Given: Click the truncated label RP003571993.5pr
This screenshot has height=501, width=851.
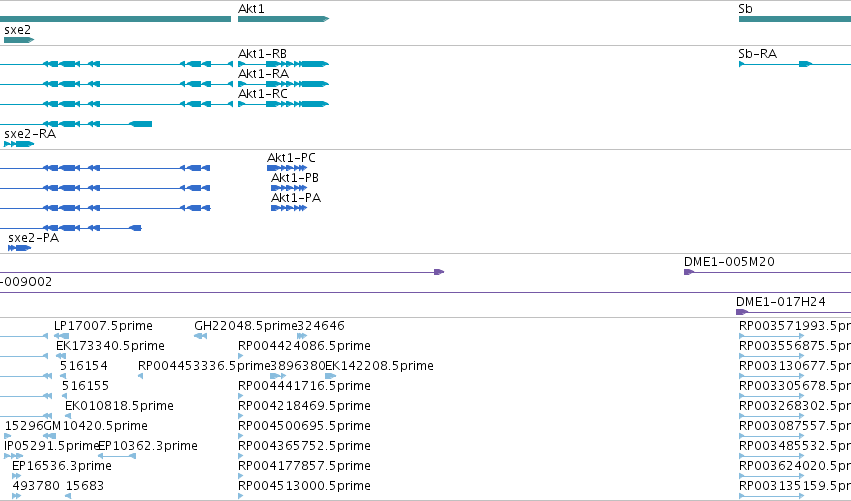Looking at the screenshot, I should coord(795,326).
